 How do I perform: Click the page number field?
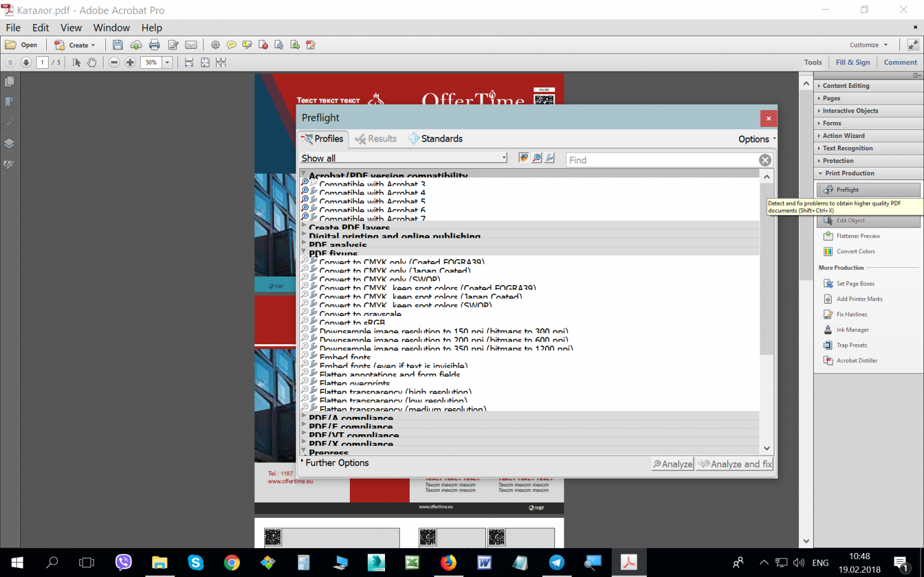(x=43, y=62)
